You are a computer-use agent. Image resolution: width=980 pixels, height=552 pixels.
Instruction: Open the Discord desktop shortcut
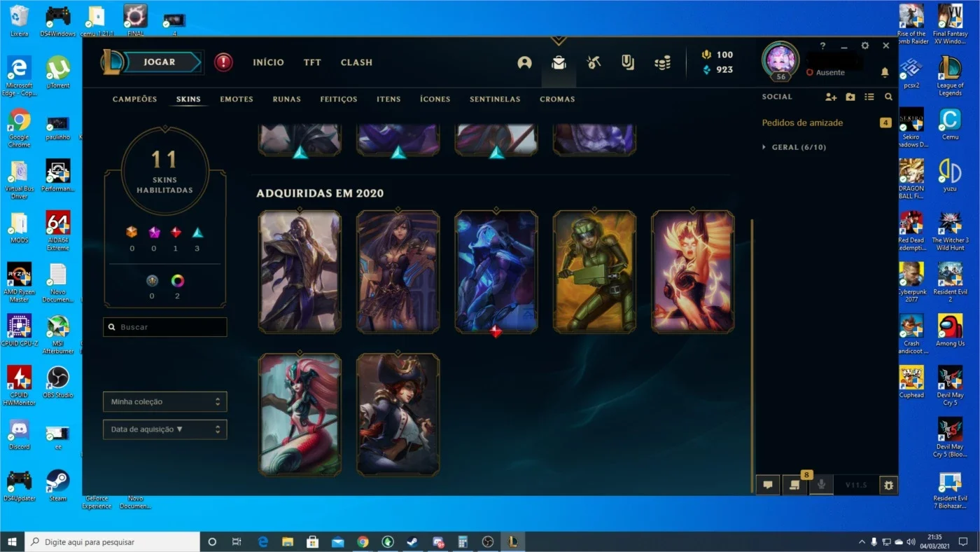(19, 434)
